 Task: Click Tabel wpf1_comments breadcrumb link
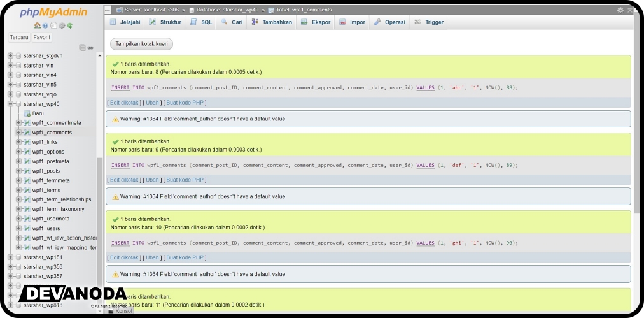(x=304, y=10)
